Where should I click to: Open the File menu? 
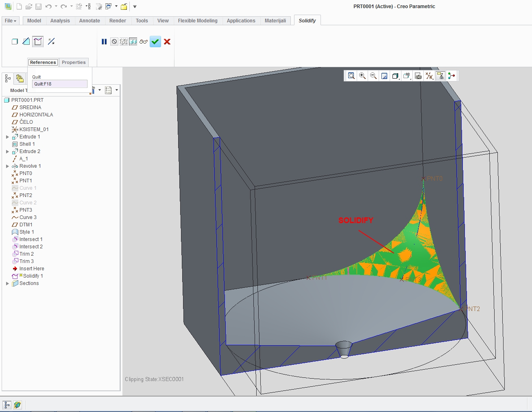click(x=11, y=21)
